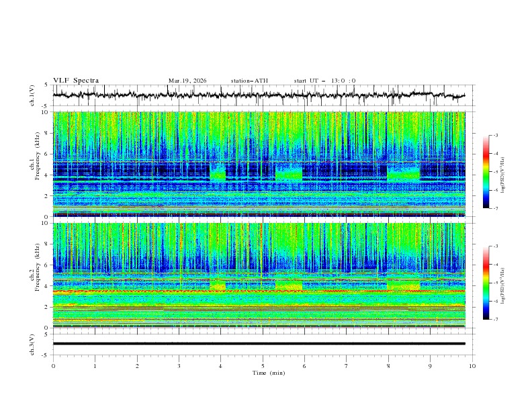Click the "-3" tick on the ch.2 color bar
532x411 pixels.
495,246
